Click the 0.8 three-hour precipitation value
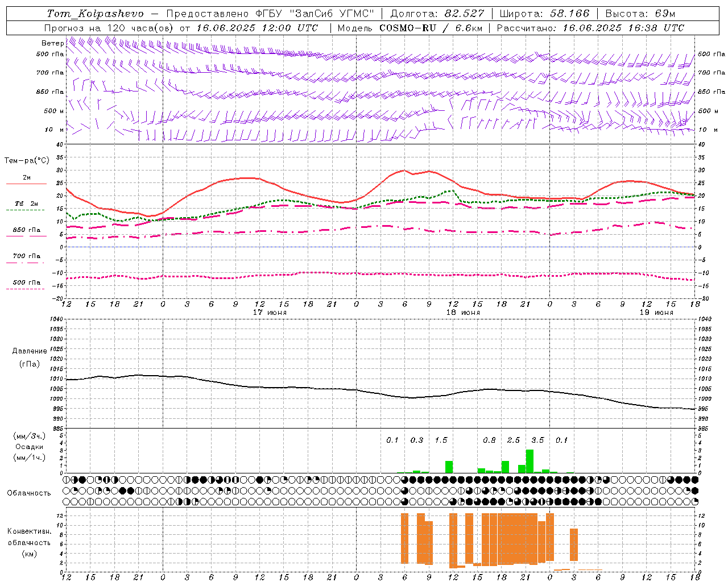Screen dimensions: 728x582 point(489,440)
